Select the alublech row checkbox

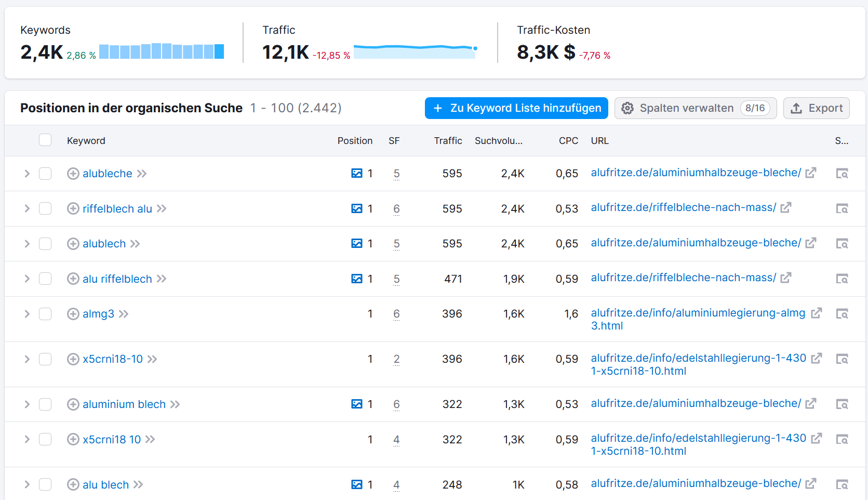[x=45, y=244]
